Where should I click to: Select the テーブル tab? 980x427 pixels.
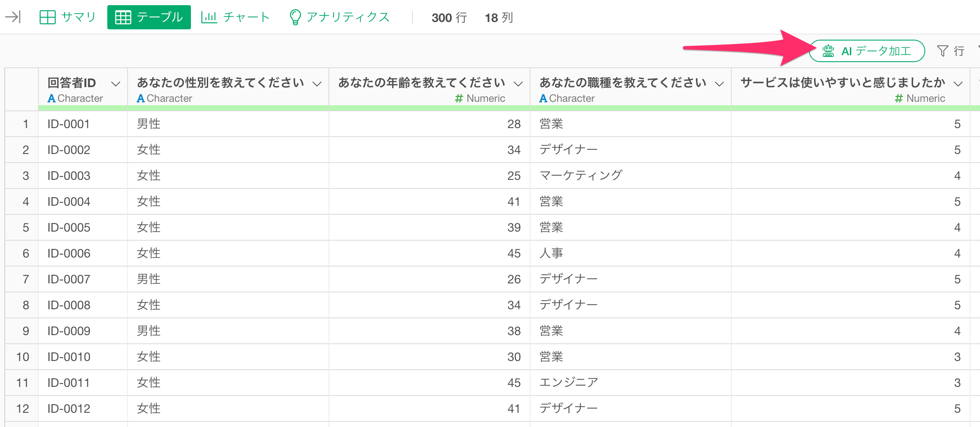pyautogui.click(x=149, y=17)
